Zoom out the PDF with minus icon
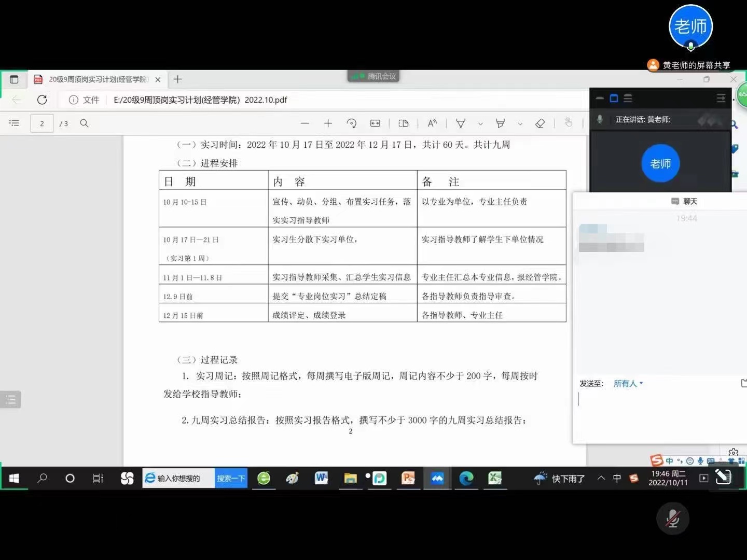 (x=305, y=123)
